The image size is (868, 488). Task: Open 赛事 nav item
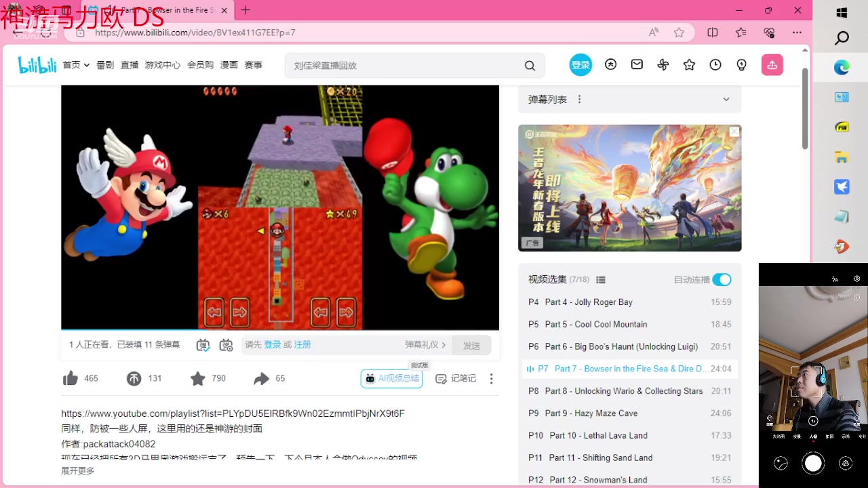pyautogui.click(x=254, y=65)
